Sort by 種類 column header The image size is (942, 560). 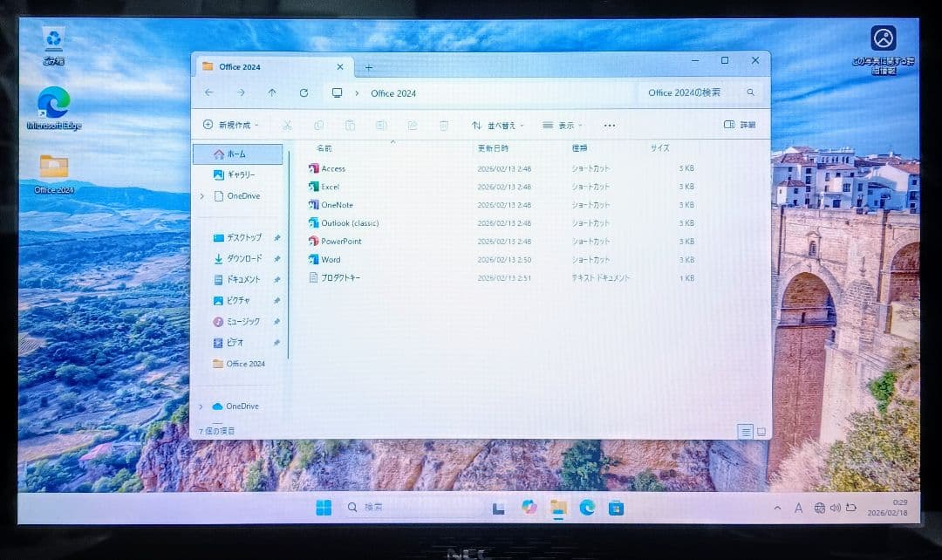[579, 147]
